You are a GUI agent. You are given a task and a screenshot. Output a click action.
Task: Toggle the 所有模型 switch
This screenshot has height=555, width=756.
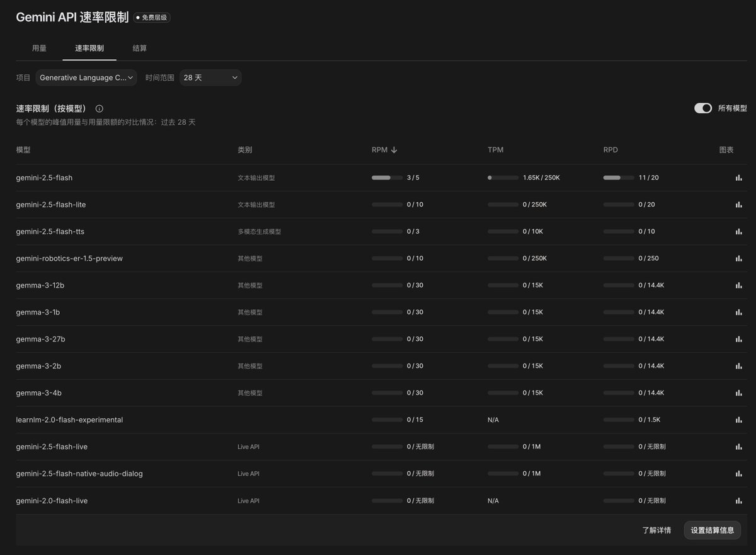pos(703,108)
